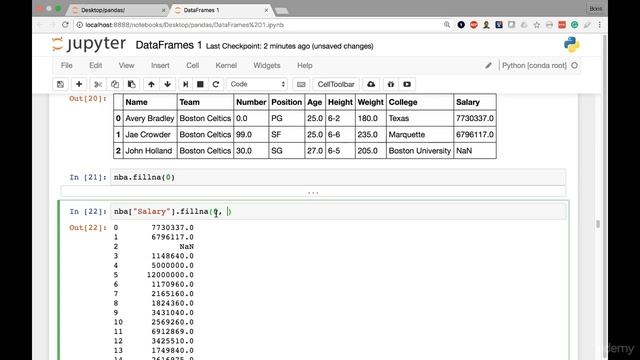The image size is (640, 360).
Task: Open the cell type Code dropdown
Action: [257, 84]
